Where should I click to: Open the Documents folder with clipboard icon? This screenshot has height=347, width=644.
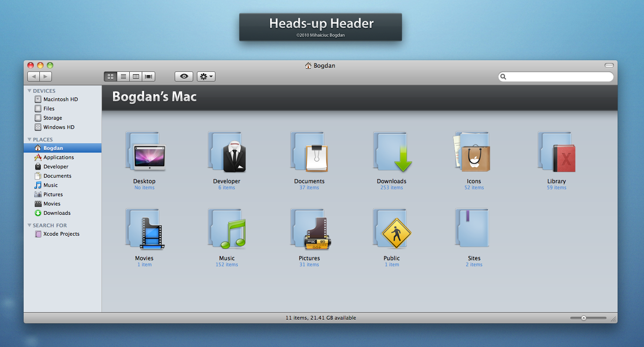(x=309, y=152)
